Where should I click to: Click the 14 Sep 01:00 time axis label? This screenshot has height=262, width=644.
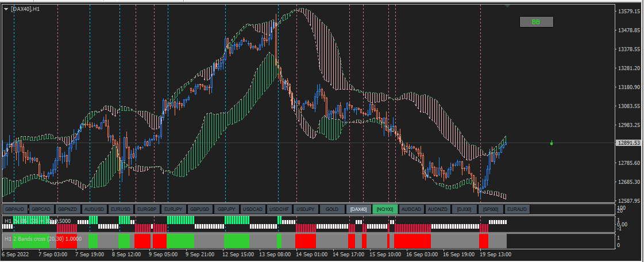[312, 255]
